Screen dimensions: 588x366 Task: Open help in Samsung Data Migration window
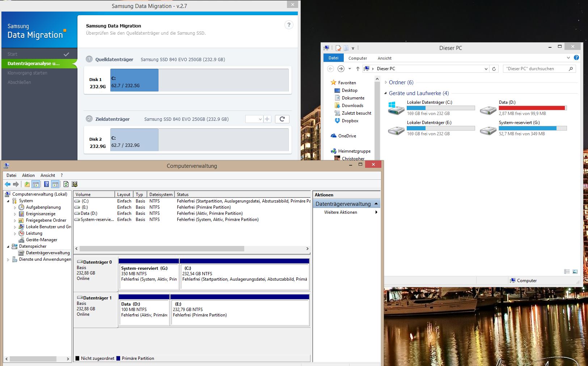288,25
